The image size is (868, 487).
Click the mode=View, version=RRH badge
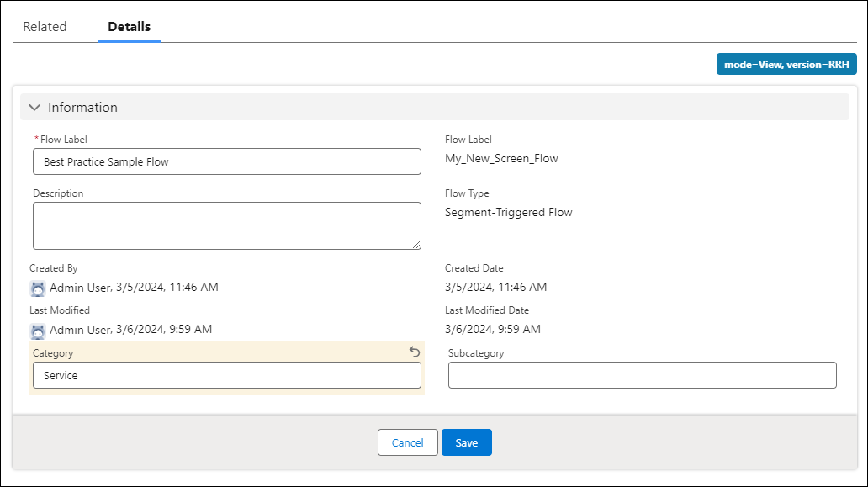(x=786, y=64)
